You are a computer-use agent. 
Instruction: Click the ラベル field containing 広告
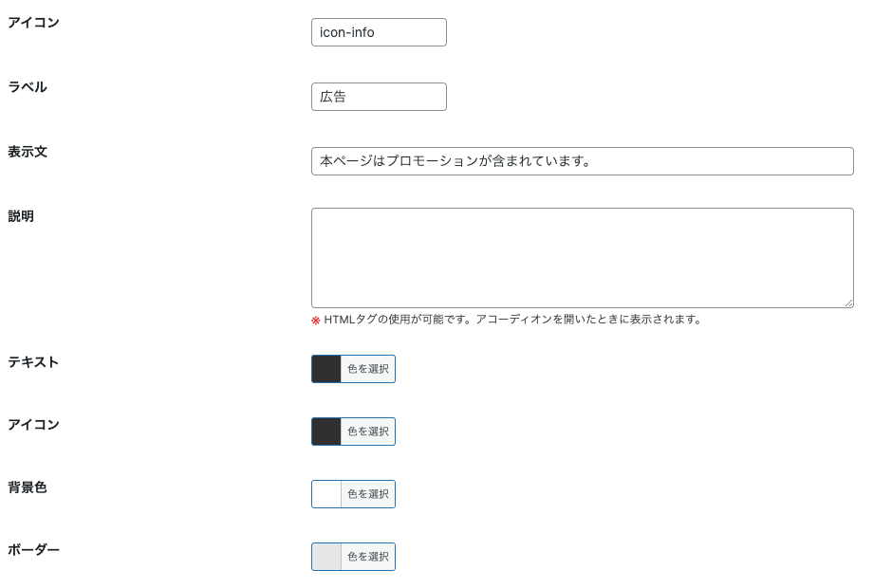(x=379, y=97)
